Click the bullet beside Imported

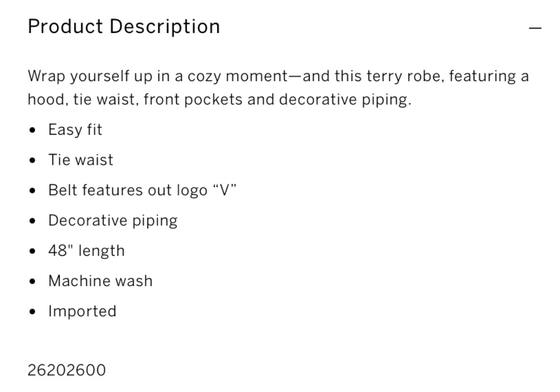coord(33,312)
